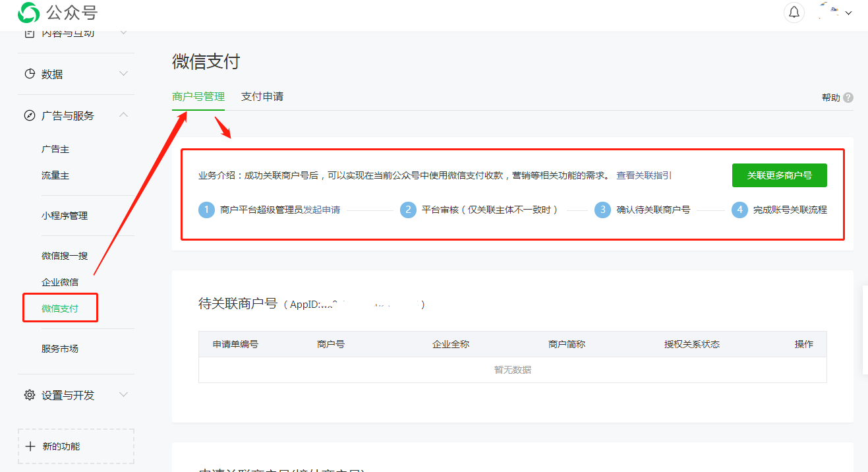
Task: Open 服务市场 in the sidebar
Action: (60, 349)
